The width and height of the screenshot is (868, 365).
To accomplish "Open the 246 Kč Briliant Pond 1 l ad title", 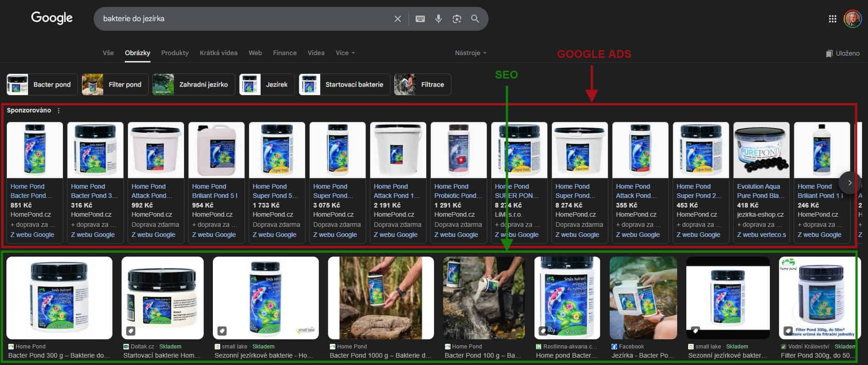I will (820, 191).
